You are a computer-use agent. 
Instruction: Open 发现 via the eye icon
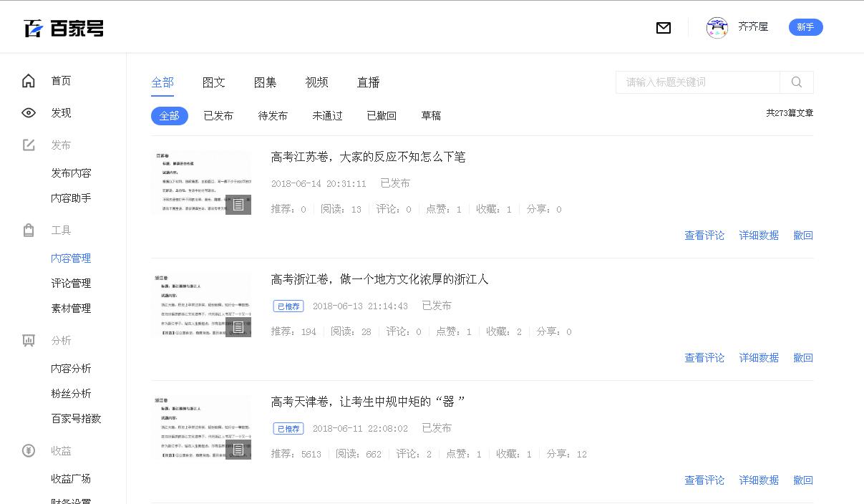tap(28, 112)
